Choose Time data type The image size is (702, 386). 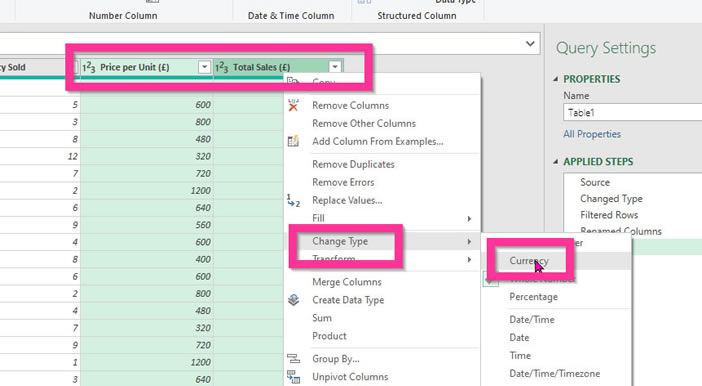tap(520, 356)
